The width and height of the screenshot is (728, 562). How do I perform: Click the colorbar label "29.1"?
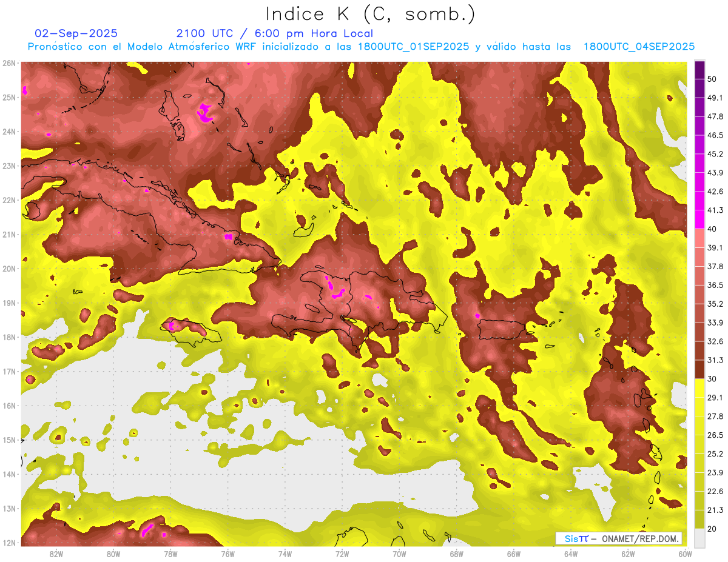click(x=715, y=398)
